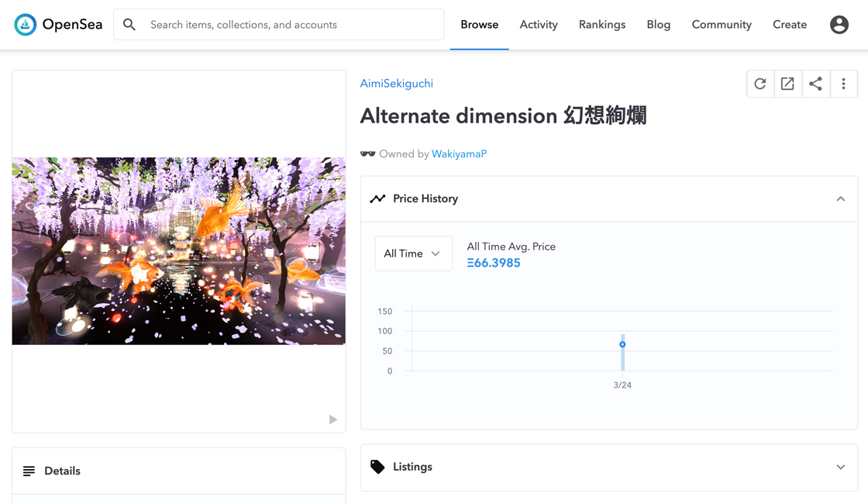Image resolution: width=868 pixels, height=504 pixels.
Task: Click the Ξ66.3985 average price value
Action: pyautogui.click(x=494, y=263)
